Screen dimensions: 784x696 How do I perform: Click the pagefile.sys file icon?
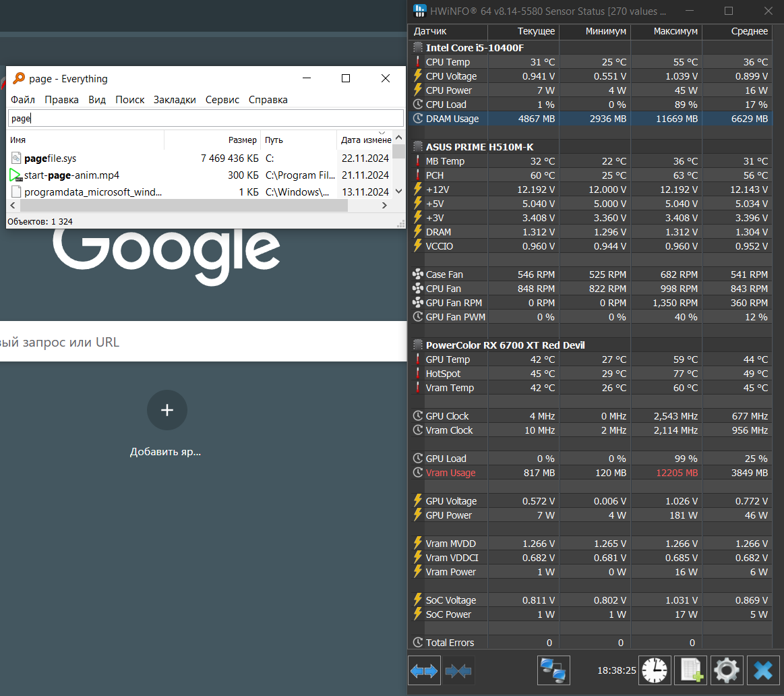[x=16, y=158]
